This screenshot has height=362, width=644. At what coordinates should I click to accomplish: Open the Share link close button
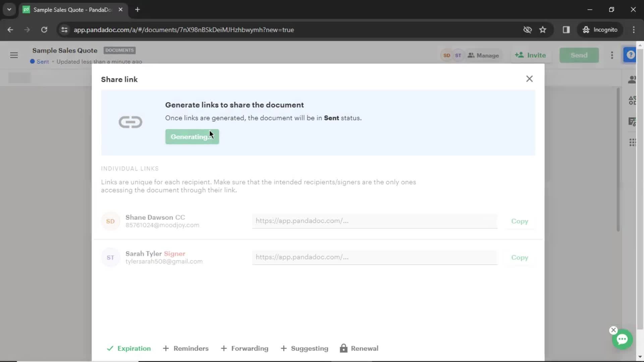(529, 79)
